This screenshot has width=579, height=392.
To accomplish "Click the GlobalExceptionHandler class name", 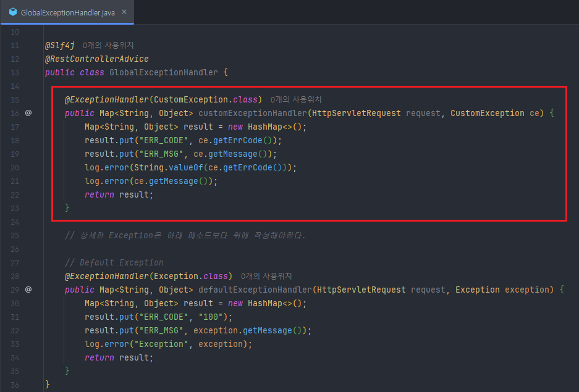I will point(164,73).
